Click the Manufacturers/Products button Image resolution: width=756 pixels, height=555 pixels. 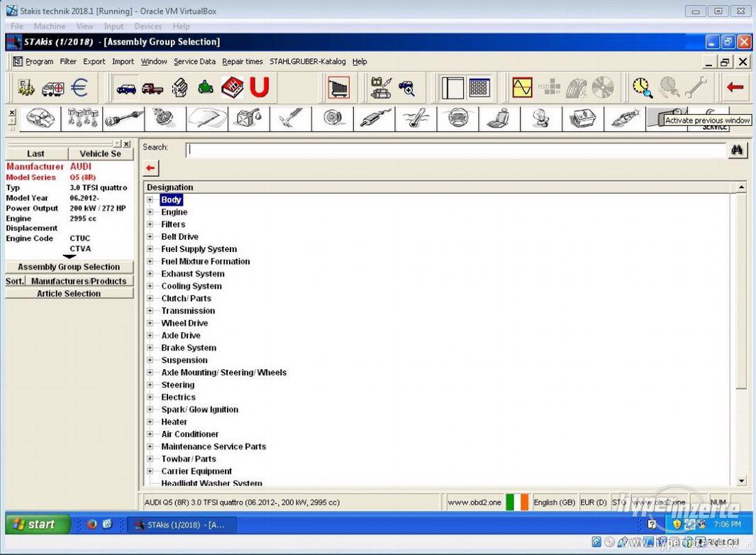(x=78, y=281)
